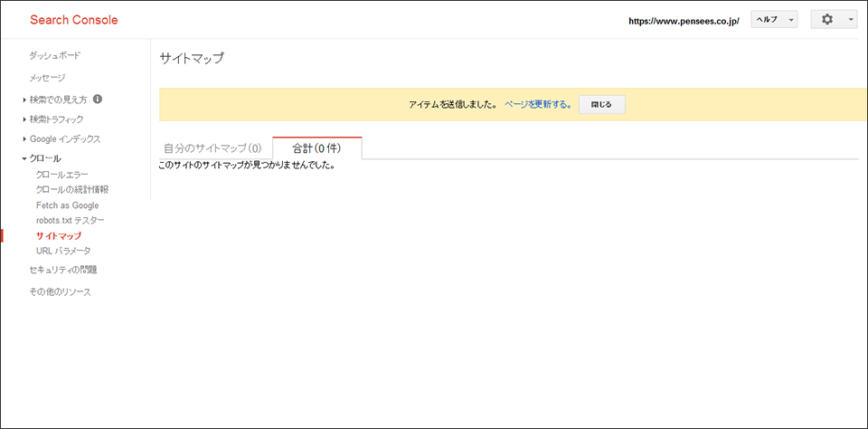Image resolution: width=868 pixels, height=429 pixels.
Task: Open クロールエラー page
Action: [x=62, y=175]
